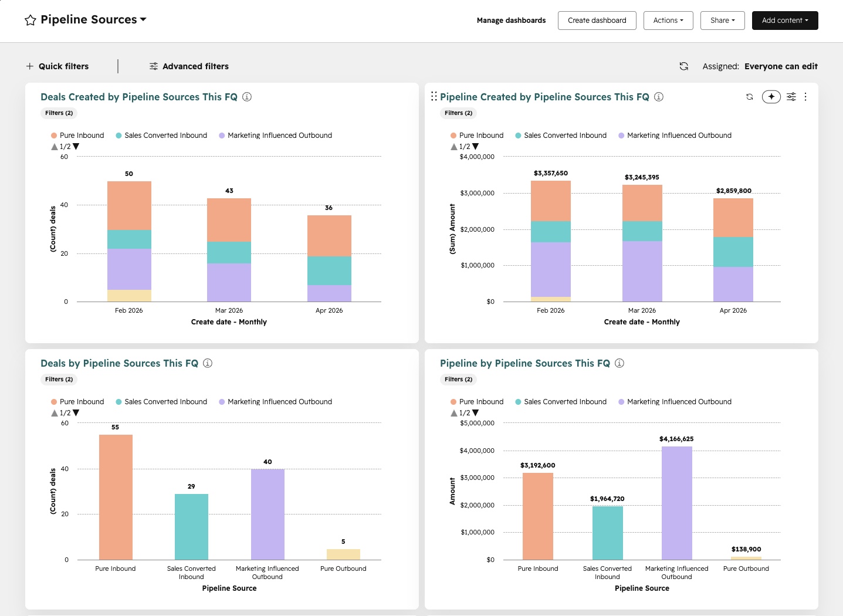Go to previous legend page in Pipeline Created chart
Image resolution: width=843 pixels, height=616 pixels.
click(x=454, y=147)
